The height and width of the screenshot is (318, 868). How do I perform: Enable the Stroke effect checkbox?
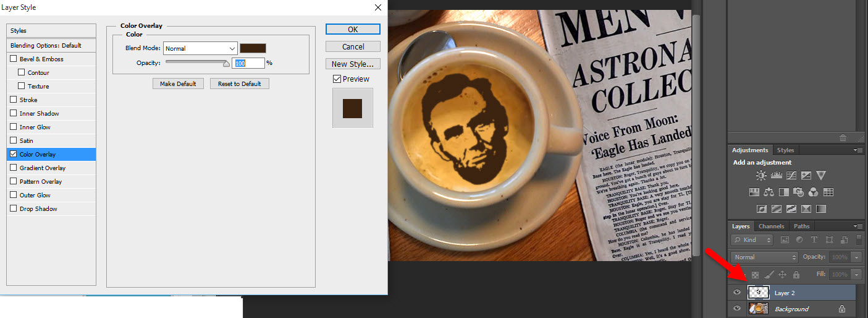point(14,100)
